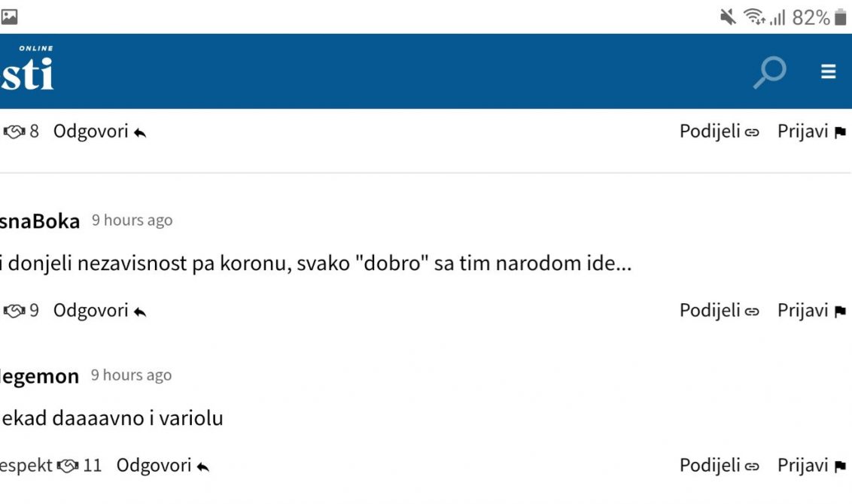The width and height of the screenshot is (852, 504).
Task: Tap the Wi-Fi signal icon
Action: coord(753,17)
